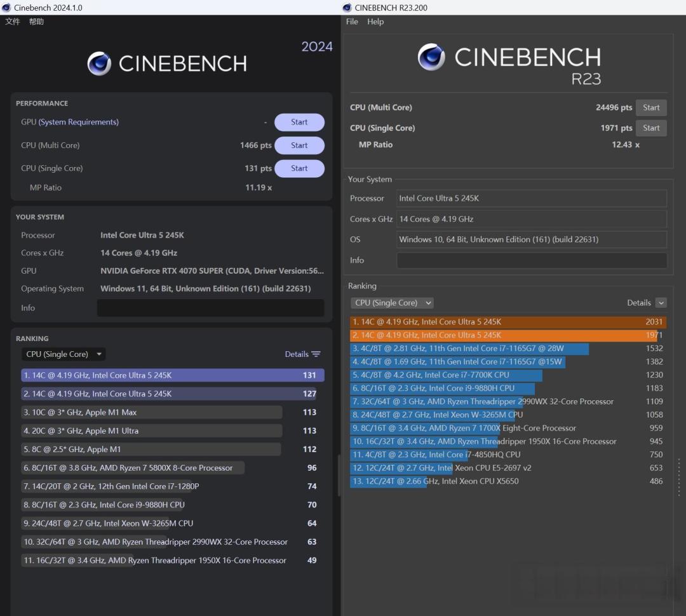Click the Details filter icon in Cinebench 2024
The width and height of the screenshot is (686, 616).
pos(316,354)
